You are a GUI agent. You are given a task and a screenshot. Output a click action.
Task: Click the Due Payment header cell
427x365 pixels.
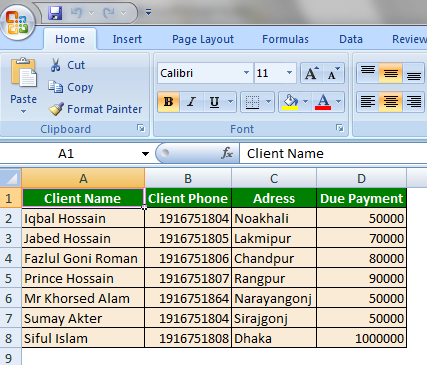361,198
